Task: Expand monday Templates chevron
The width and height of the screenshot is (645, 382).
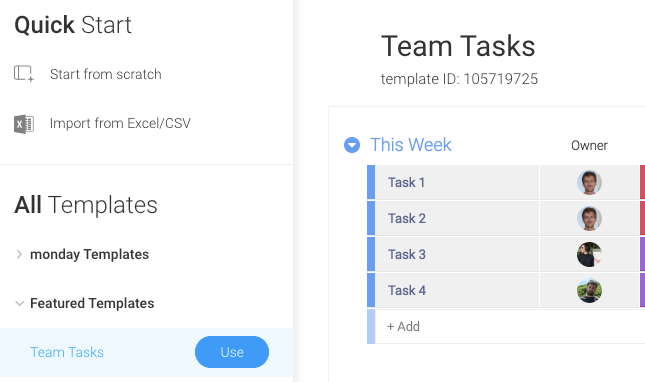Action: tap(19, 255)
